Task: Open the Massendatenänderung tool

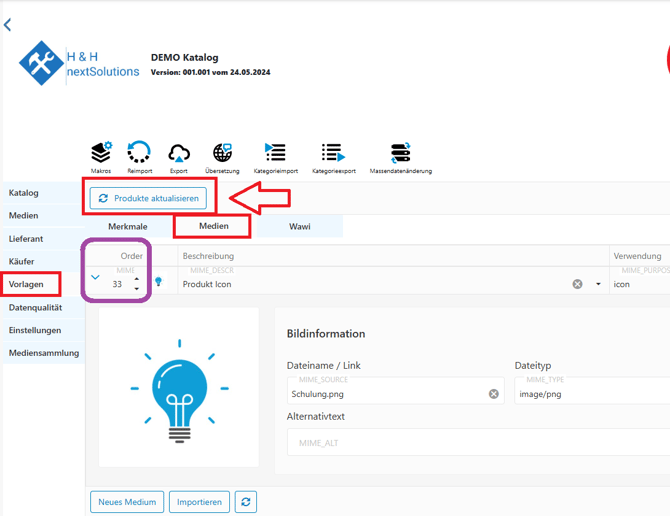Action: [400, 153]
